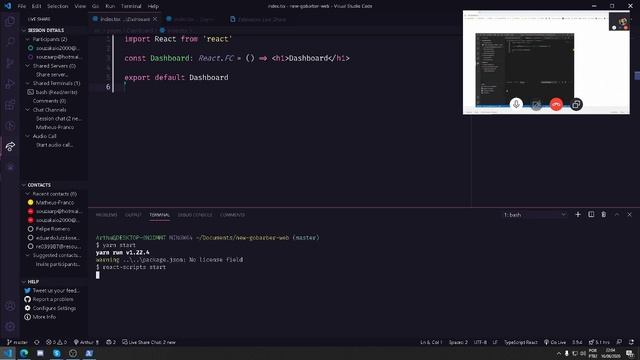Open the Search view in activity bar
Screen dimensions: 640x360
10,42
